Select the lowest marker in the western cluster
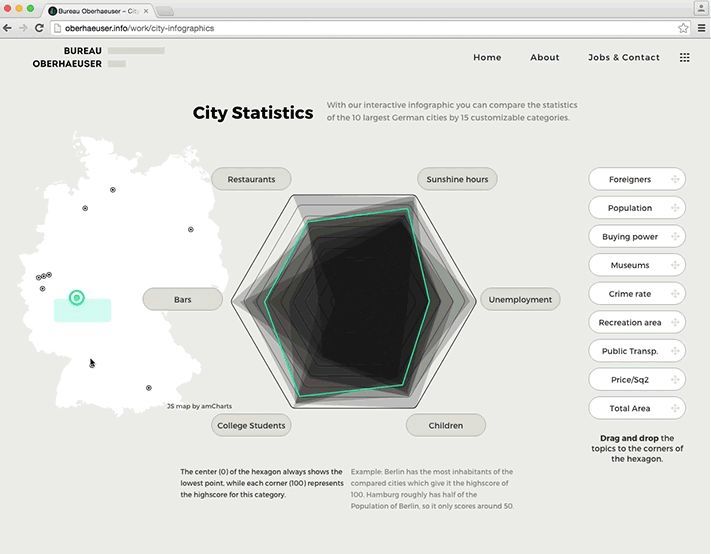The image size is (711, 554). tap(42, 288)
